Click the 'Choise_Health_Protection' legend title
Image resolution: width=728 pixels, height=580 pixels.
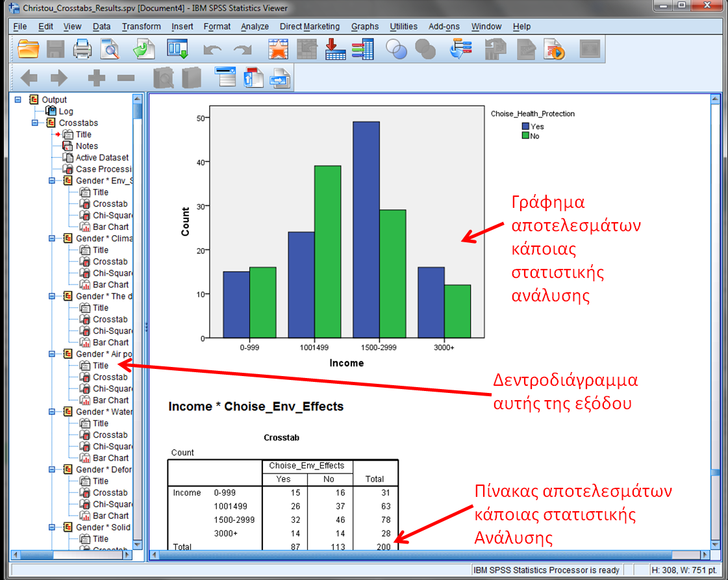(533, 114)
